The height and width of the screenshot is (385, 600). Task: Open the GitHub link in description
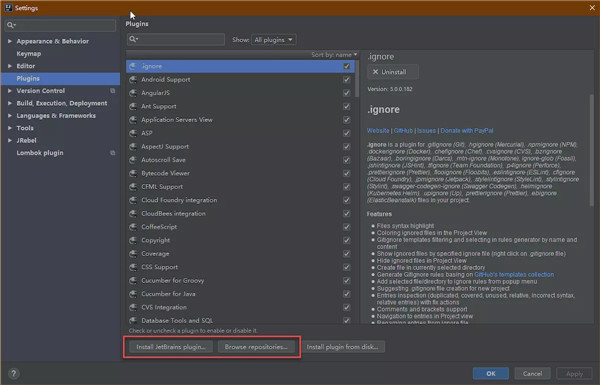coord(403,131)
